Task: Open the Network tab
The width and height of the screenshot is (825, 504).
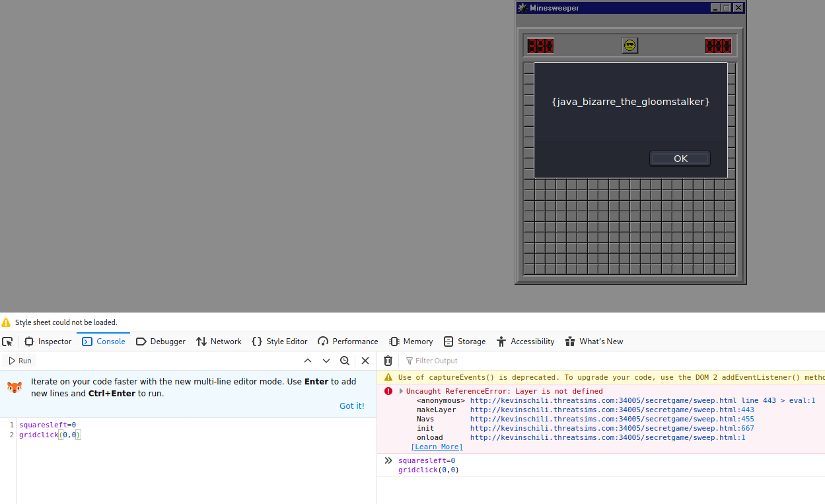Action: 219,342
